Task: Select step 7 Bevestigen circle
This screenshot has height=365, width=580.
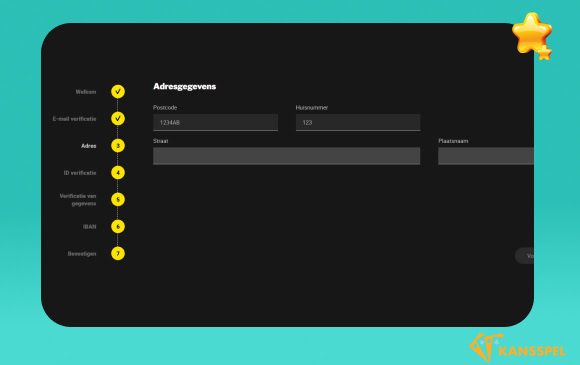Action: click(118, 254)
